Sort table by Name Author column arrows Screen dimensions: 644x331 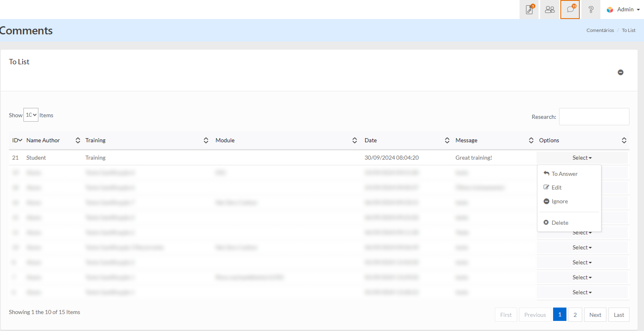[78, 140]
